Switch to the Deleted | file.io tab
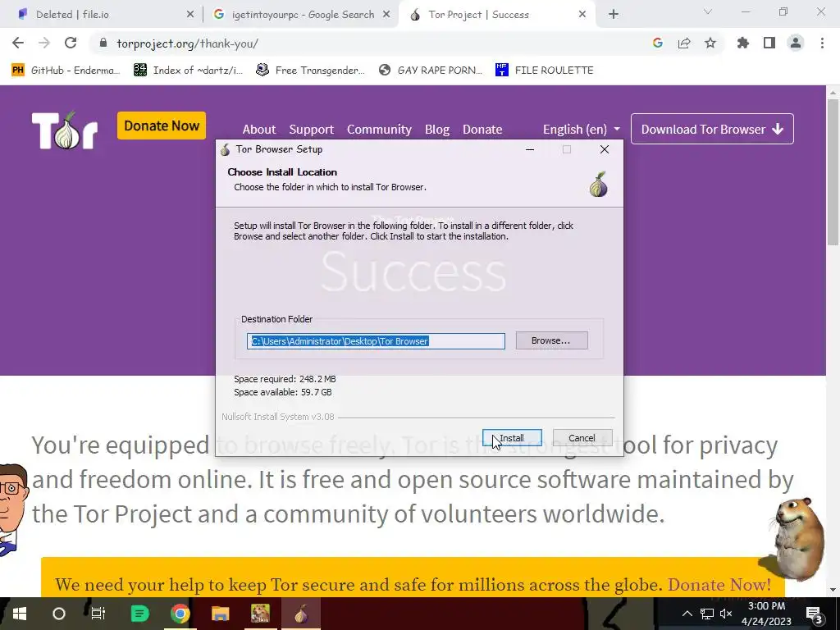The image size is (840, 630). pos(103,15)
